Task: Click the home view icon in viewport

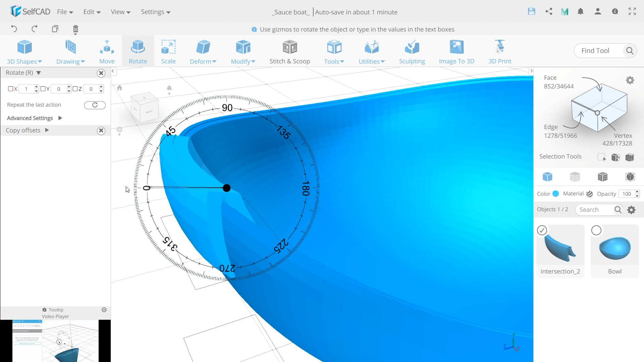Action: click(x=119, y=88)
